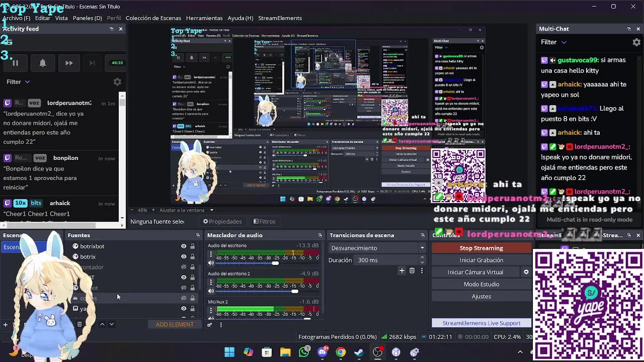The width and height of the screenshot is (644, 362).
Task: Click Iniciar Grabación button
Action: click(481, 260)
